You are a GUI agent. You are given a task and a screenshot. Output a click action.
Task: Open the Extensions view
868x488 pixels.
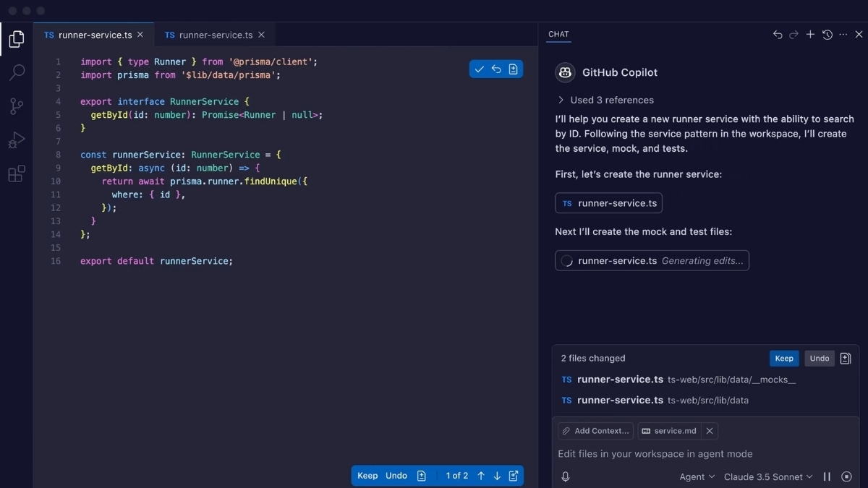pyautogui.click(x=17, y=174)
